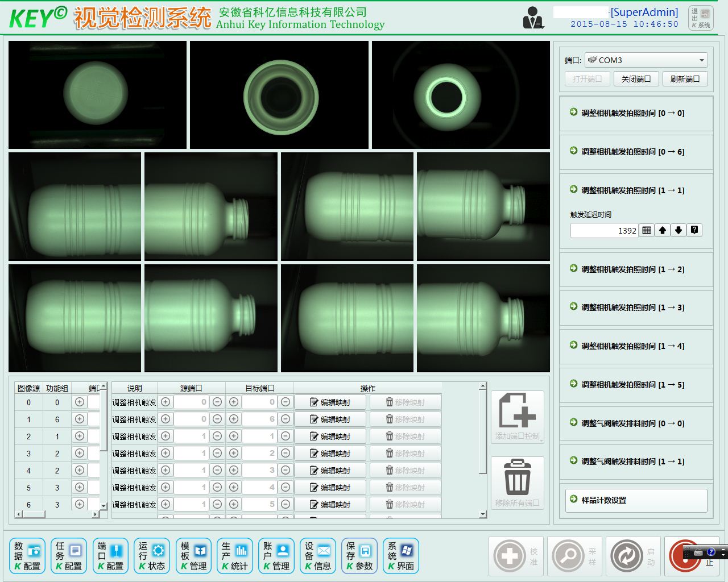Open 任务配置 task configuration

click(69, 556)
